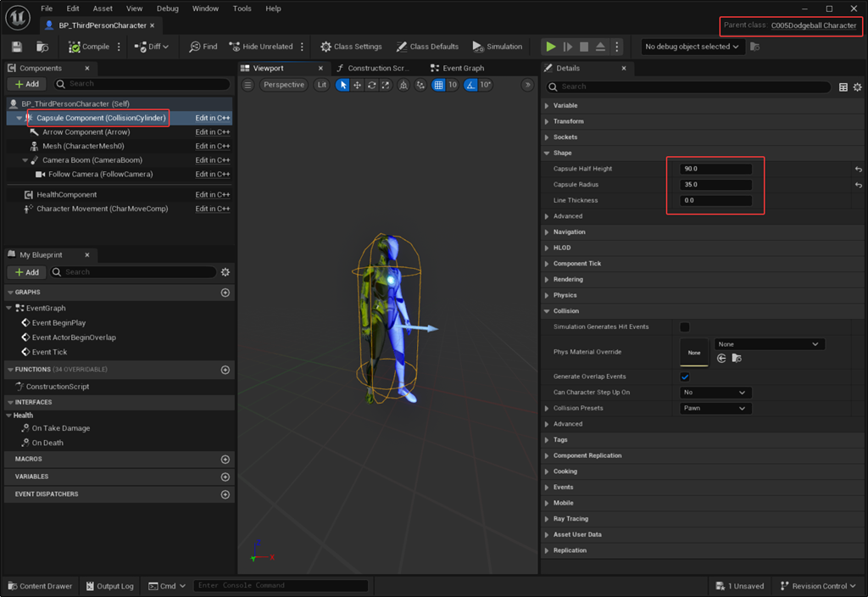Play the level with the green play button
868x597 pixels.
point(551,47)
